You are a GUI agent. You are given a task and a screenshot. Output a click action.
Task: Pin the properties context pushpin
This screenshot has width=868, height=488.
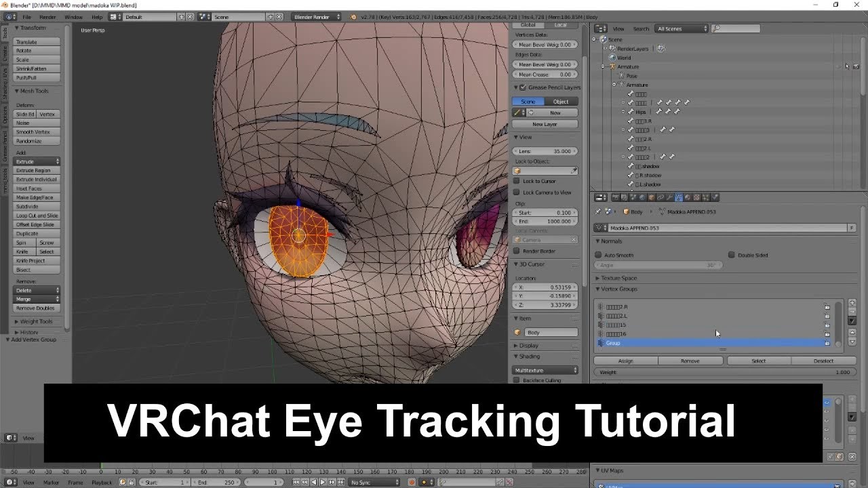tap(598, 211)
